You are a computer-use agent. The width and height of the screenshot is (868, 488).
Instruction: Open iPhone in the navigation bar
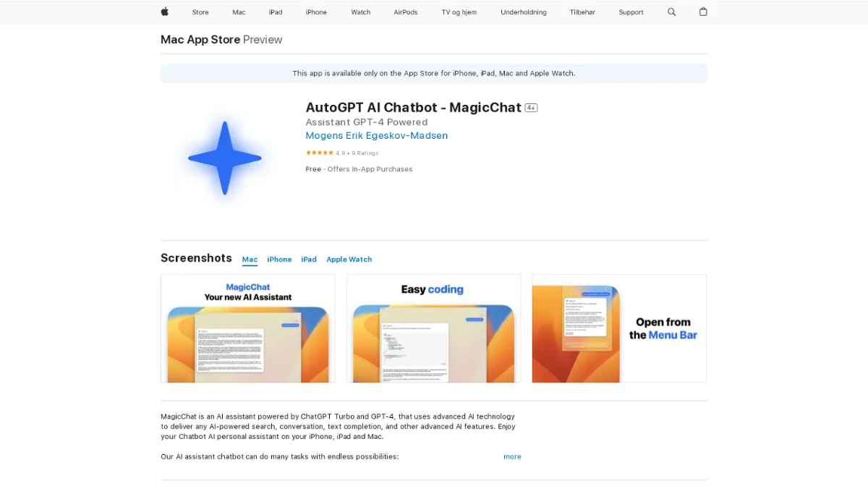click(x=316, y=12)
